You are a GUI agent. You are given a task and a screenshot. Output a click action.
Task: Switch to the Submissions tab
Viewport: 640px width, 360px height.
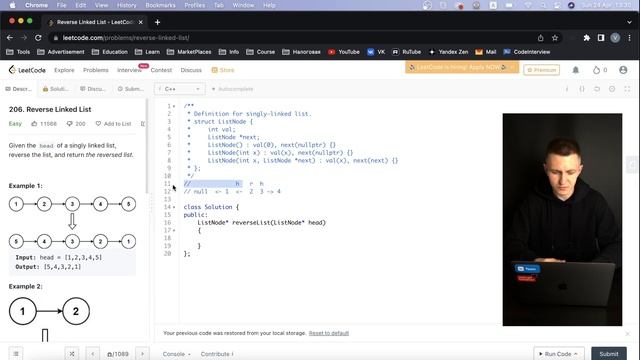pyautogui.click(x=130, y=89)
